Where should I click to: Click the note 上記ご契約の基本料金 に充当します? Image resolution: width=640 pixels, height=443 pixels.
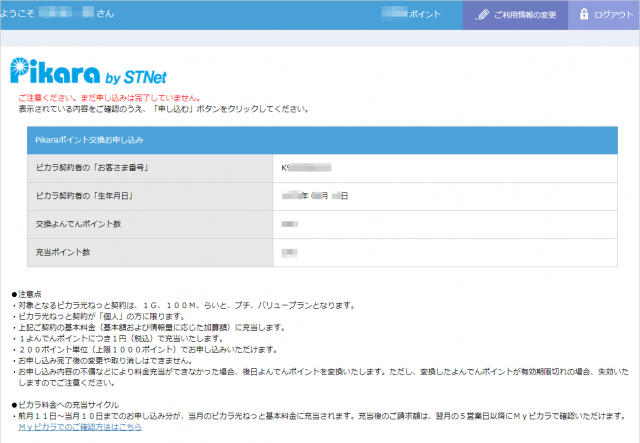(x=149, y=327)
